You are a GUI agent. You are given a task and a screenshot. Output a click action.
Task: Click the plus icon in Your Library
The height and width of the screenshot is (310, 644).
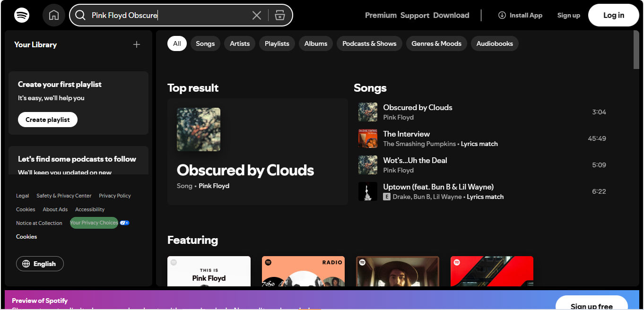point(136,44)
